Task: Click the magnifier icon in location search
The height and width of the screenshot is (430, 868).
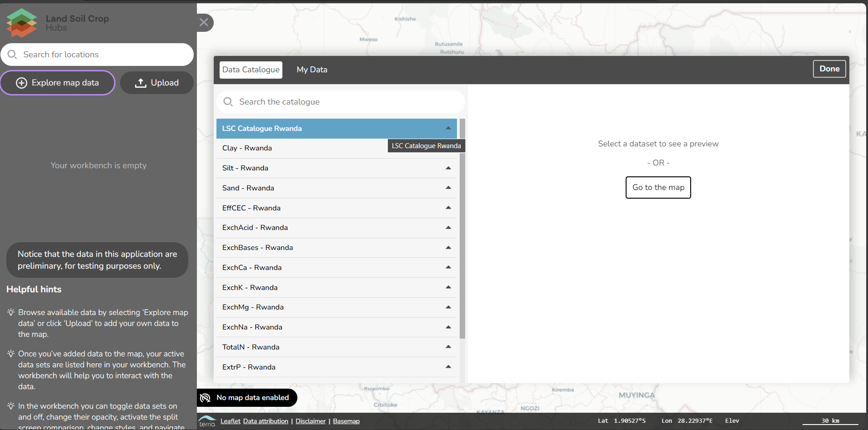Action: point(12,55)
